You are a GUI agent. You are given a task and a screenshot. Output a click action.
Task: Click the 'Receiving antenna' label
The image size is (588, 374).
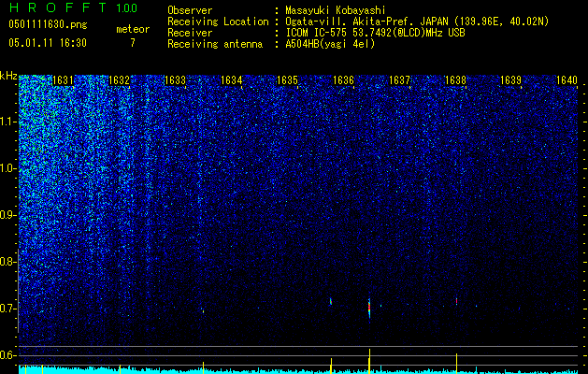[x=215, y=44]
